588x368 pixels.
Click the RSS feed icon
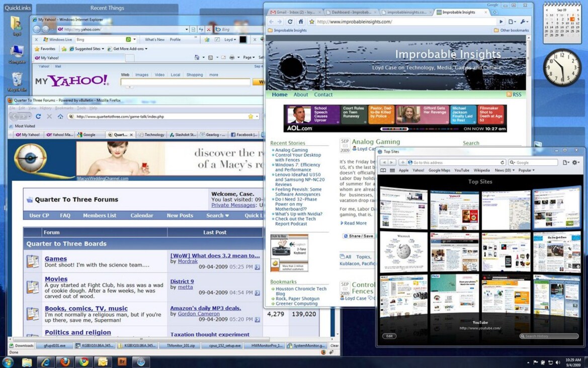click(514, 95)
